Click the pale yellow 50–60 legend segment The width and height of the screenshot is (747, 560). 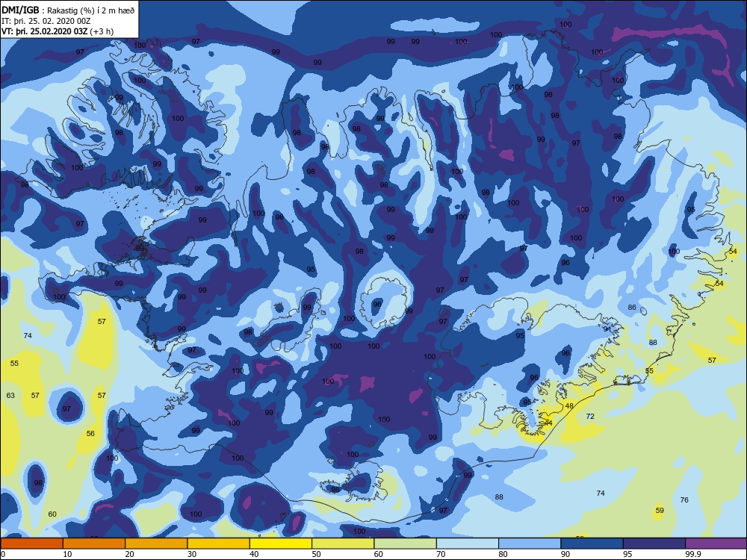[x=343, y=544]
